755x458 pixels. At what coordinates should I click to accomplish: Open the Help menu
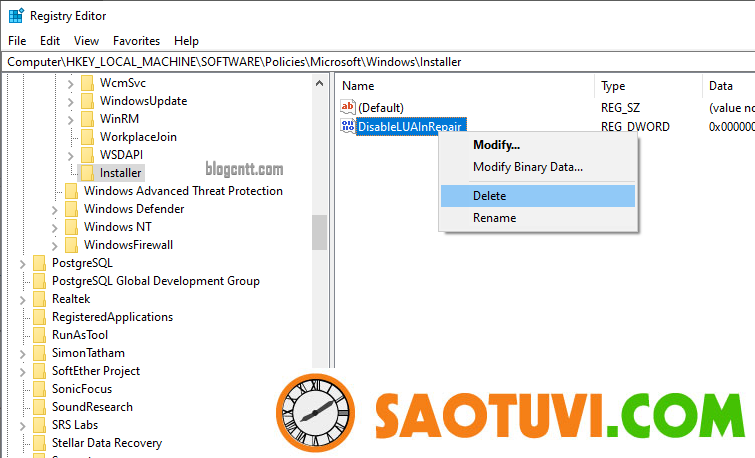pyautogui.click(x=186, y=41)
